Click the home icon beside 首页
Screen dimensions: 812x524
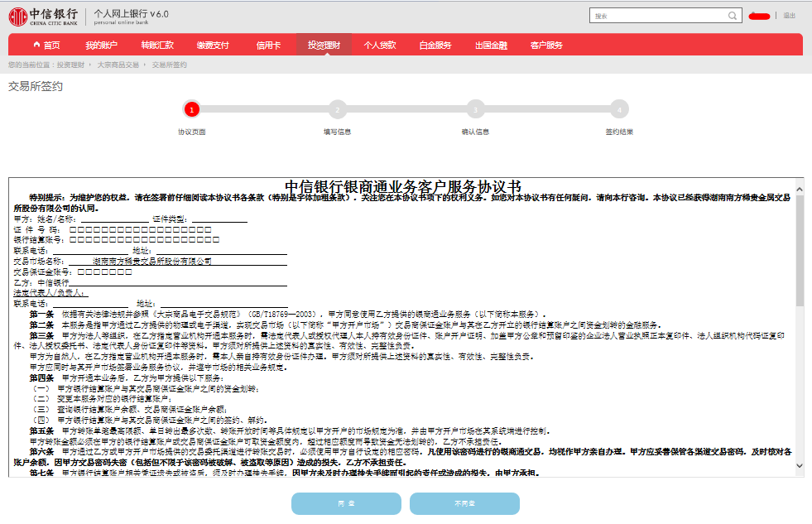36,45
